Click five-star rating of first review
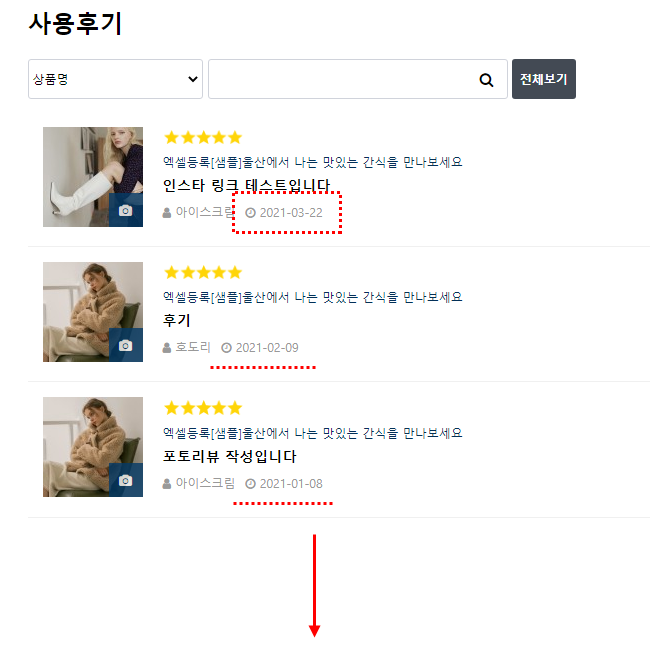Screen dimensions: 650x650 203,137
